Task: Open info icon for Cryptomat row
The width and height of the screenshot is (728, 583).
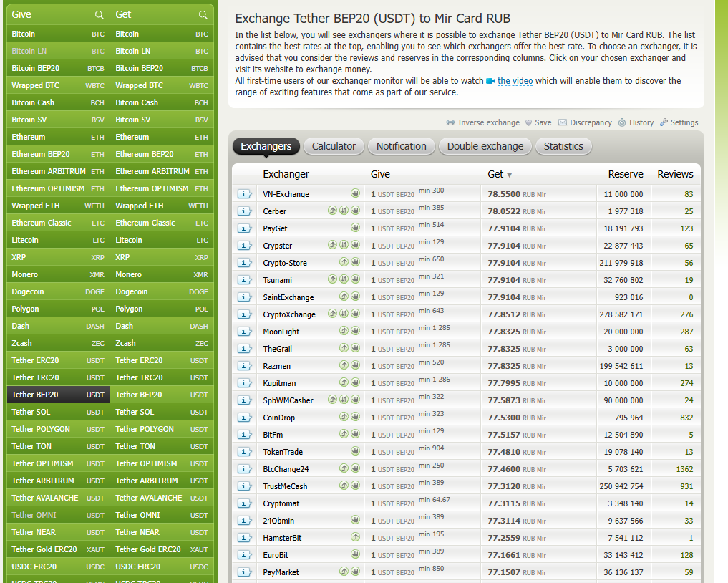Action: [244, 503]
